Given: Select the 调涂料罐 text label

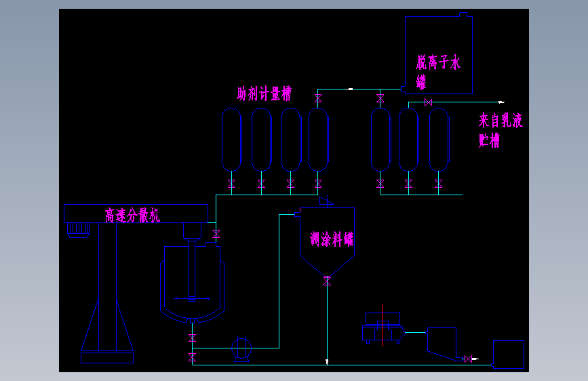Looking at the screenshot, I should [332, 239].
